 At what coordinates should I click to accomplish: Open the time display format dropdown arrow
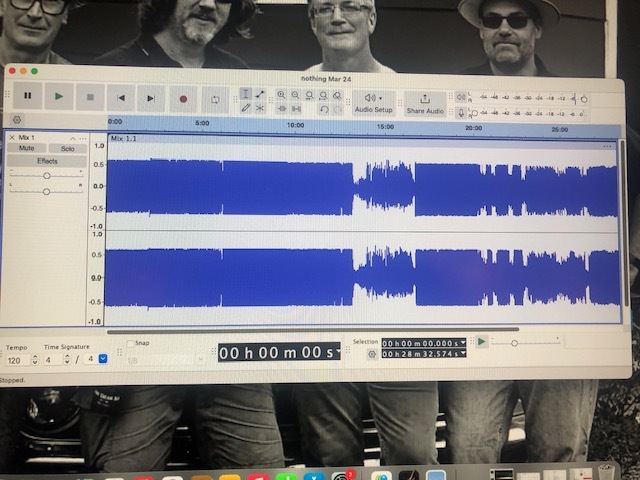point(338,351)
